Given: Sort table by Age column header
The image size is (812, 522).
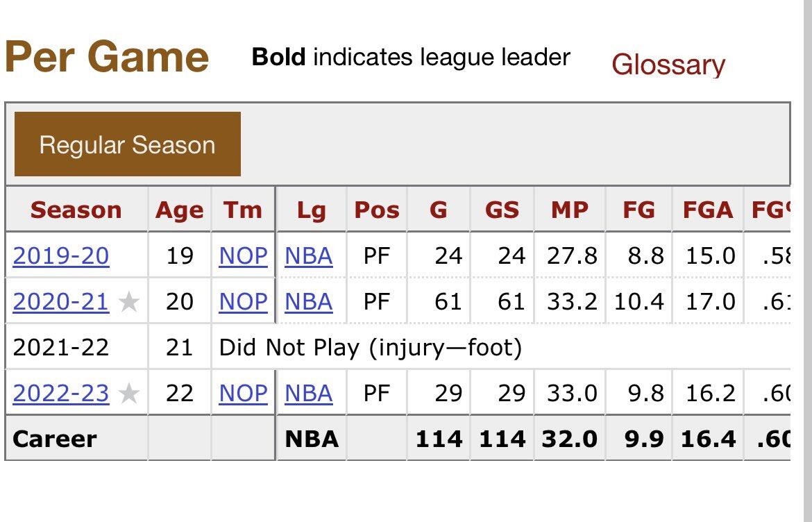Looking at the screenshot, I should [179, 210].
